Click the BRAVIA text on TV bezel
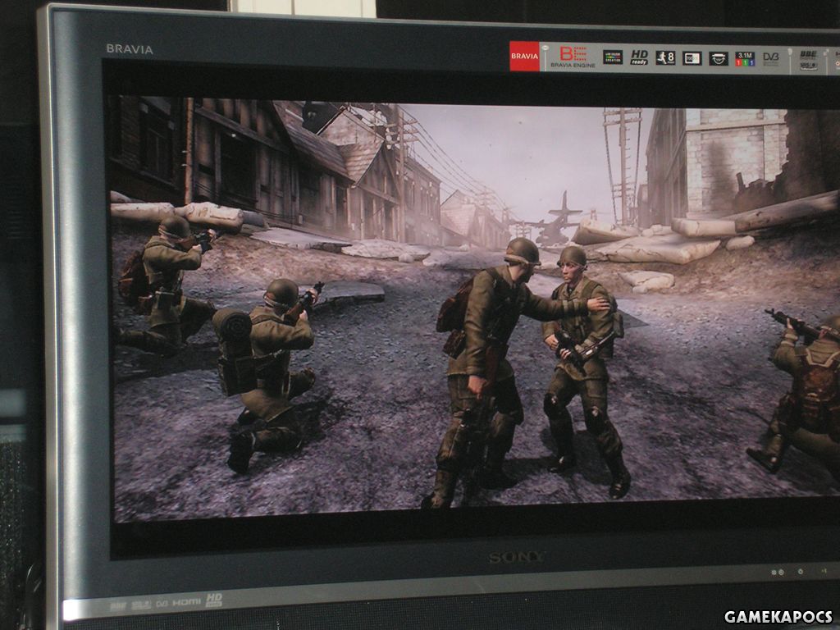Image resolution: width=840 pixels, height=630 pixels. point(130,49)
